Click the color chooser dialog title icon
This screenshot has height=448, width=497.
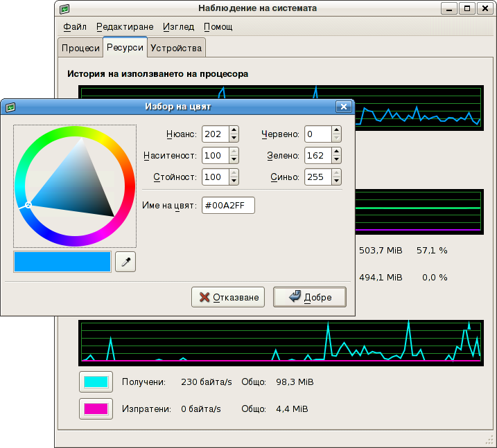tap(10, 107)
